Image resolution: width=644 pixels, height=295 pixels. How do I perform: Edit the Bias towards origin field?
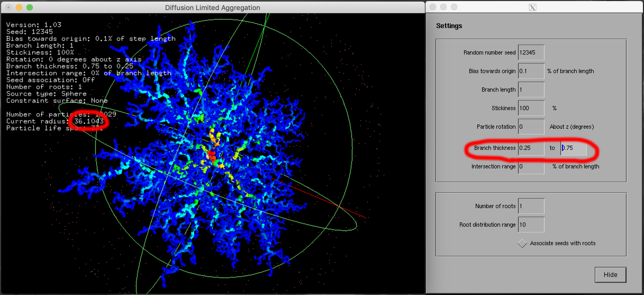point(531,71)
